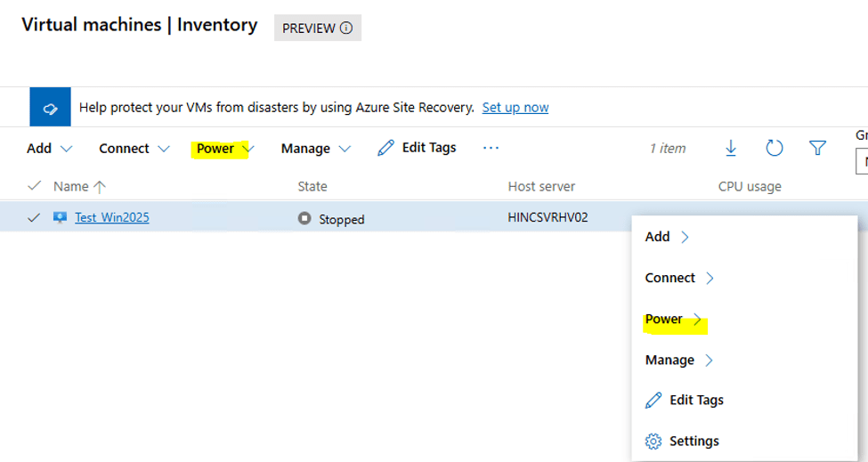
Task: Open the Connect submenu in context menu
Action: click(679, 278)
